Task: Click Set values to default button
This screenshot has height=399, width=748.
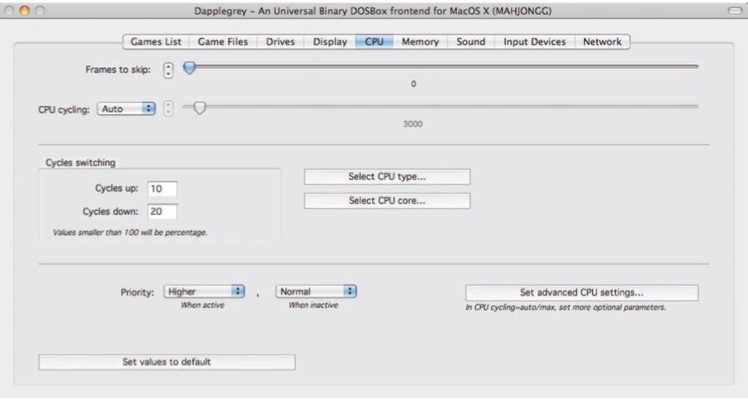Action: pos(166,362)
